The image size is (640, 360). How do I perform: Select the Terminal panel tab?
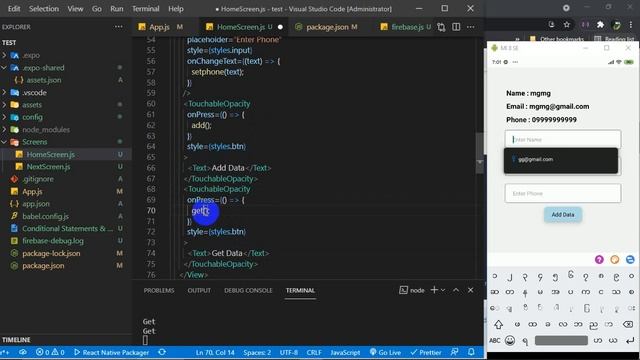[300, 290]
